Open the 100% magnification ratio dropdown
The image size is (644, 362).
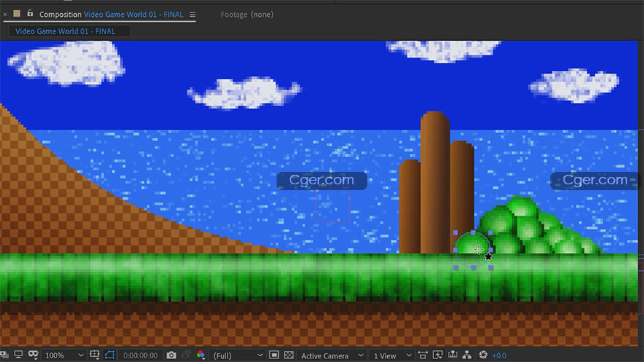tap(64, 355)
